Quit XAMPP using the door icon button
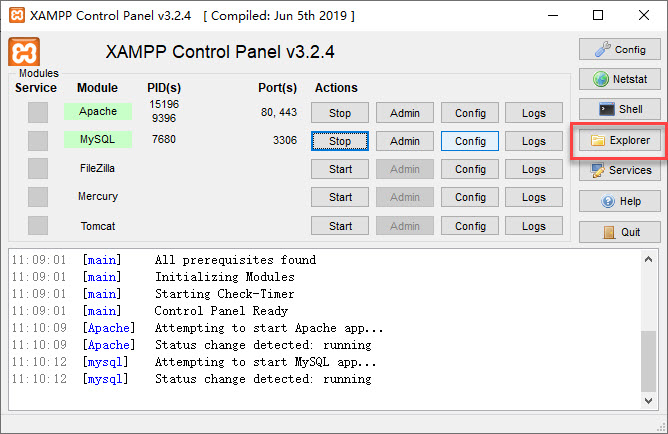The height and width of the screenshot is (434, 668). click(619, 232)
